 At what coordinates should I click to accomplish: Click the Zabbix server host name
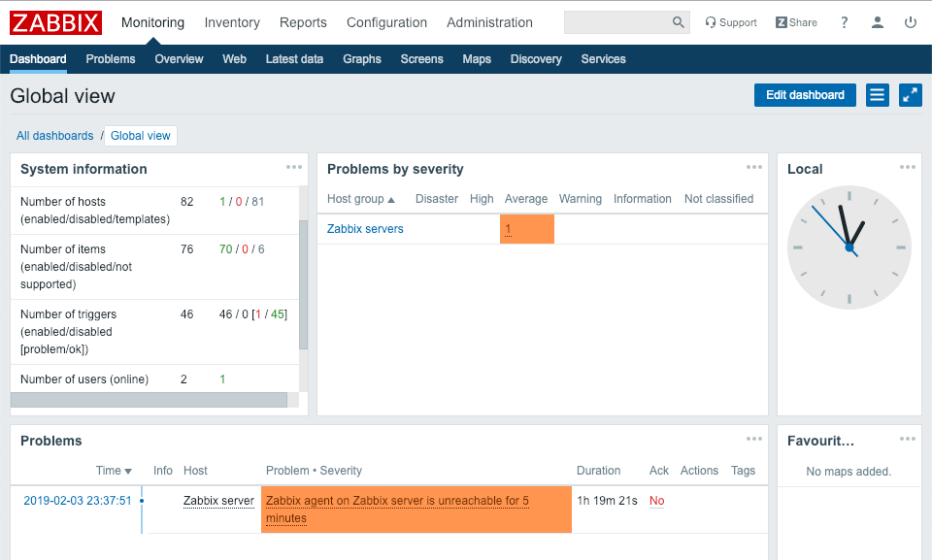coord(218,501)
